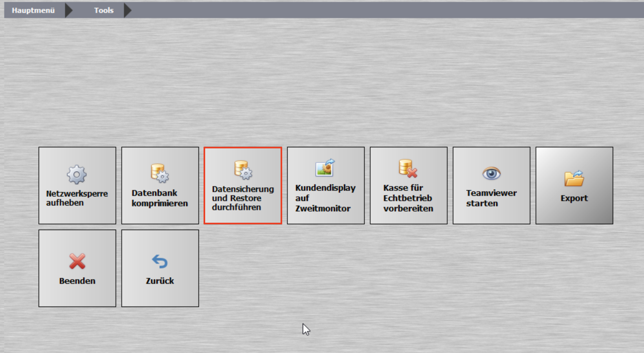The width and height of the screenshot is (644, 353).
Task: Click the "Datensicherung und Restore durchführen" label
Action: (243, 198)
